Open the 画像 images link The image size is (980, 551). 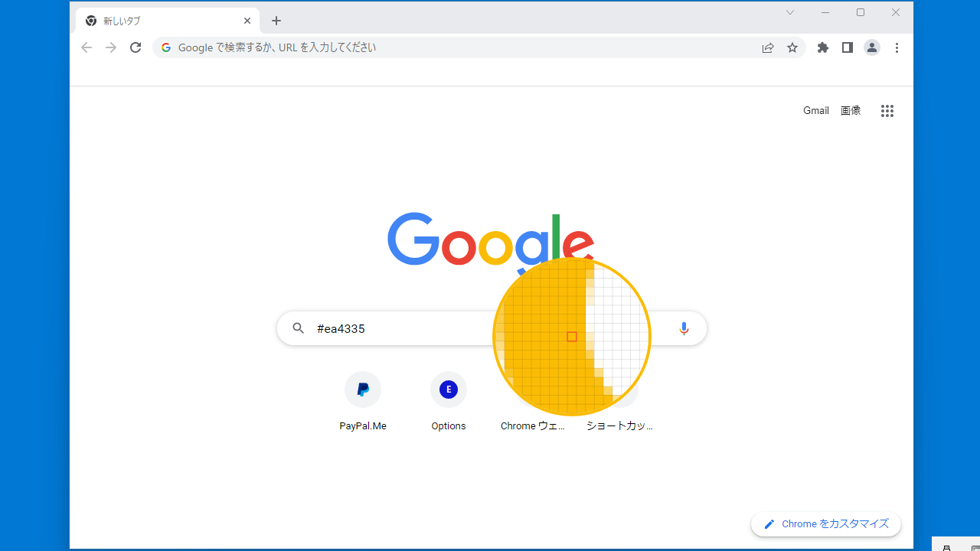coord(851,111)
